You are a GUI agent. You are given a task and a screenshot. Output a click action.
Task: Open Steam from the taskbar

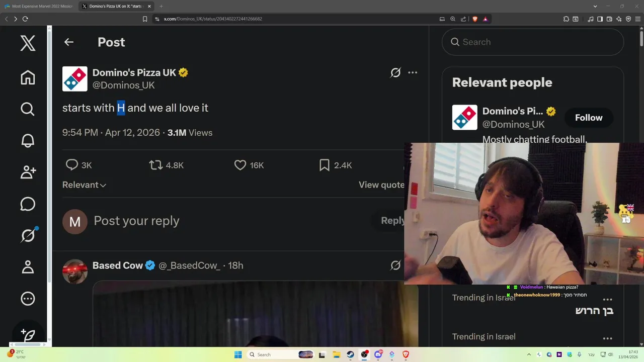click(350, 354)
